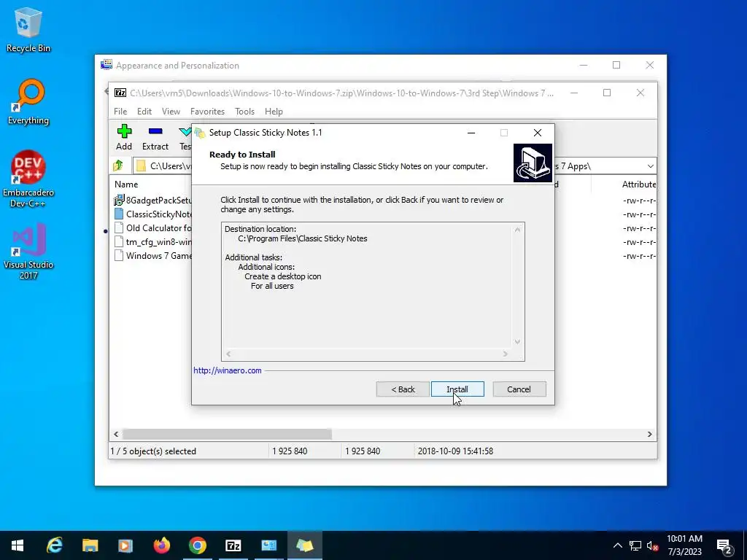Screen dimensions: 747x560
Task: Cancel the Classic Sticky Notes setup
Action: pos(519,389)
